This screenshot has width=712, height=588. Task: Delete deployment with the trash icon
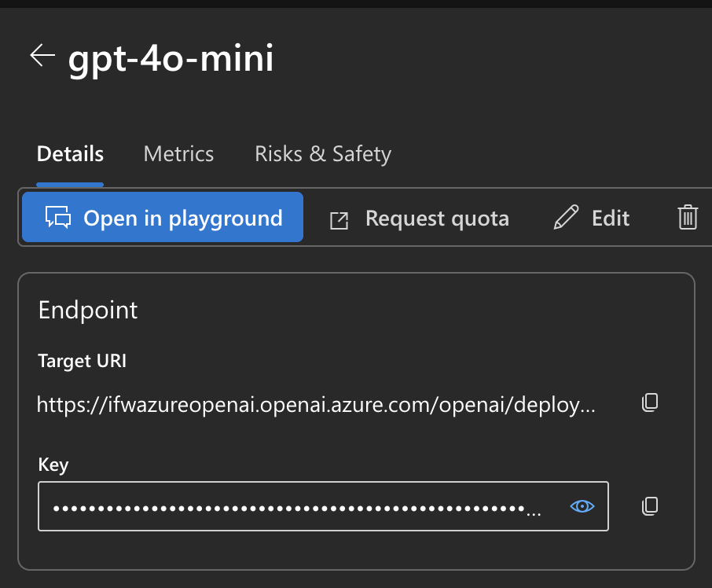[x=688, y=218]
